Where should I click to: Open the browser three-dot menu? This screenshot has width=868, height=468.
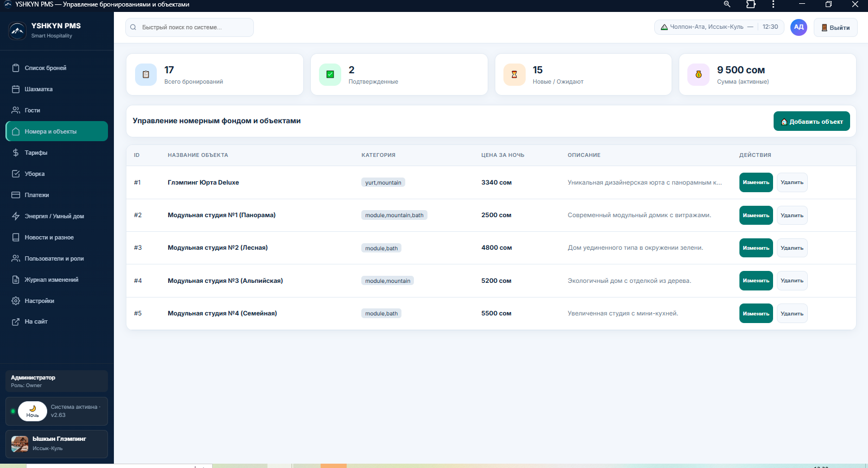pyautogui.click(x=773, y=4)
